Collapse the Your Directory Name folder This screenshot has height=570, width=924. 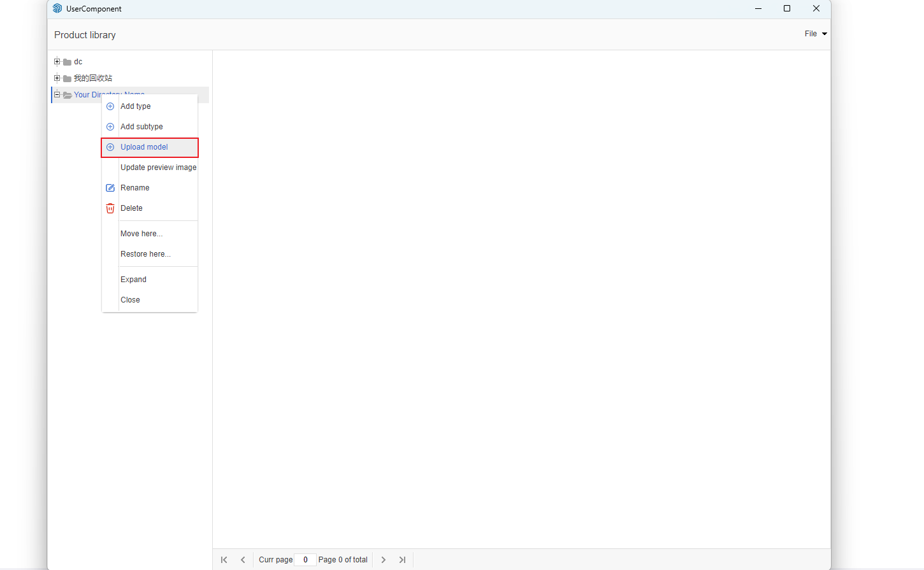(57, 94)
